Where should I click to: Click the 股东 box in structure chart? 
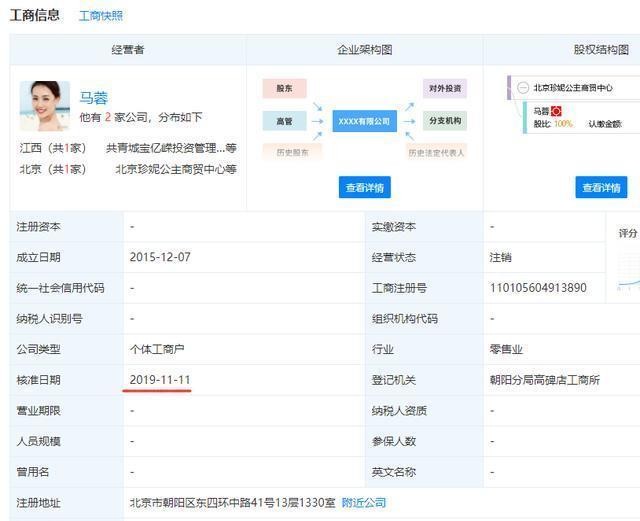point(285,88)
